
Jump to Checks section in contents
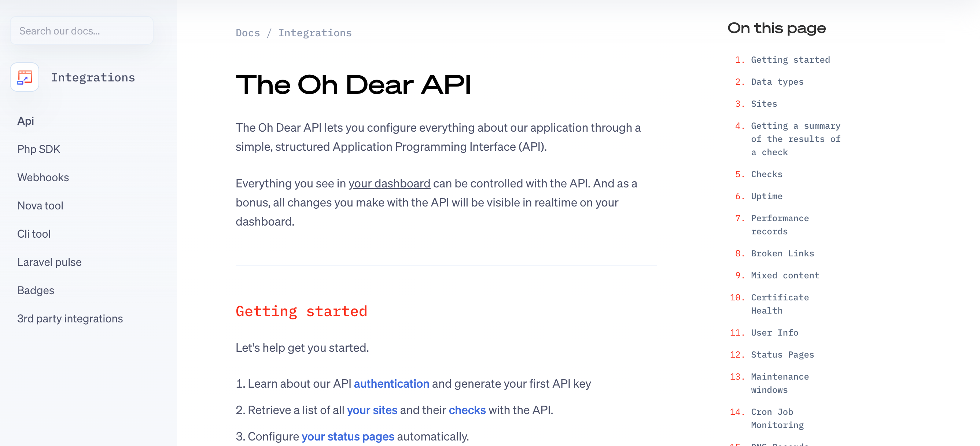click(x=766, y=175)
